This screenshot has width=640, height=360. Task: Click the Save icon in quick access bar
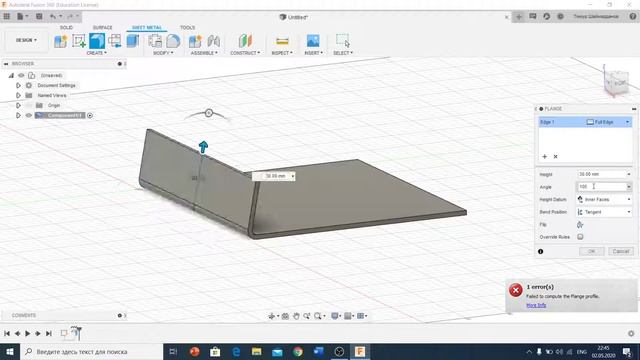39,16
